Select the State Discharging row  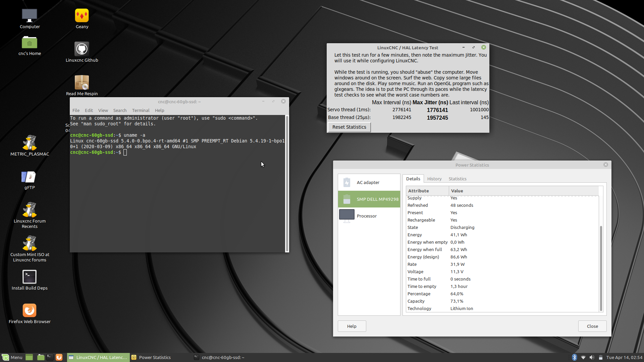[x=502, y=227]
